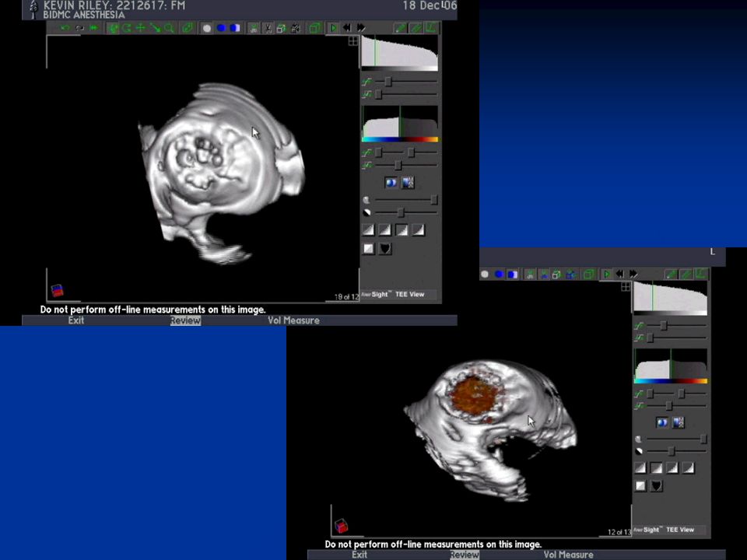Adjust the top grayscale threshold slider in lower panel
The width and height of the screenshot is (747, 560).
click(x=663, y=326)
